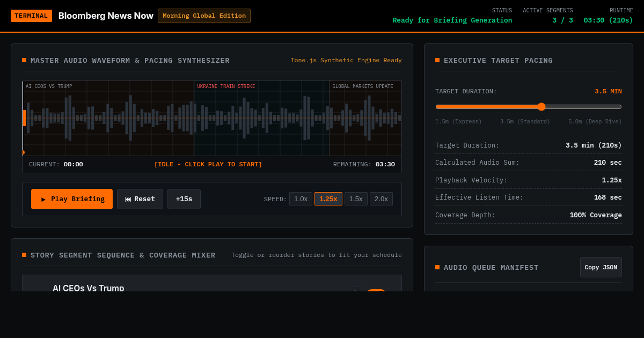Choose 1.5x playback speed

click(356, 199)
